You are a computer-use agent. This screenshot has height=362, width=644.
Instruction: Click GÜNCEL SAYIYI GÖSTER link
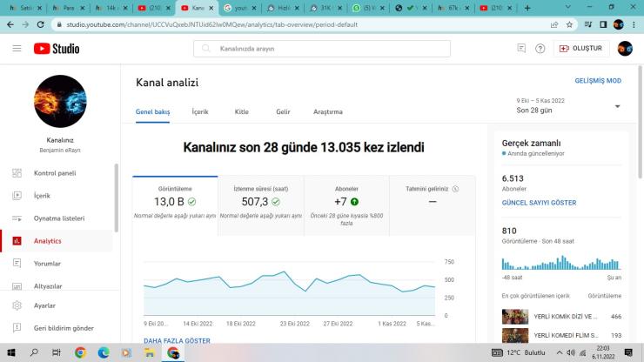coord(539,203)
